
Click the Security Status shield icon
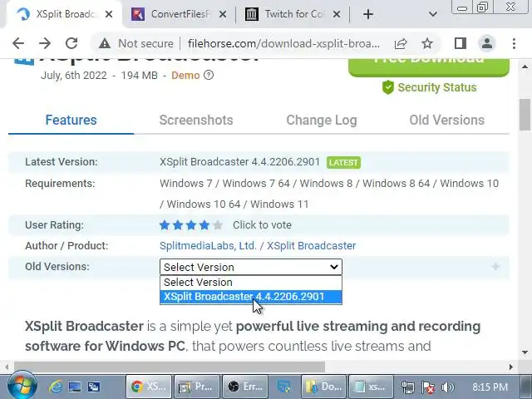(x=388, y=87)
